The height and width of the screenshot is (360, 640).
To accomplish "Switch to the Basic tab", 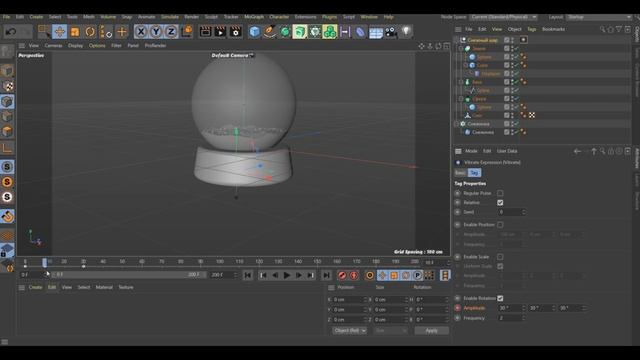I will click(460, 173).
